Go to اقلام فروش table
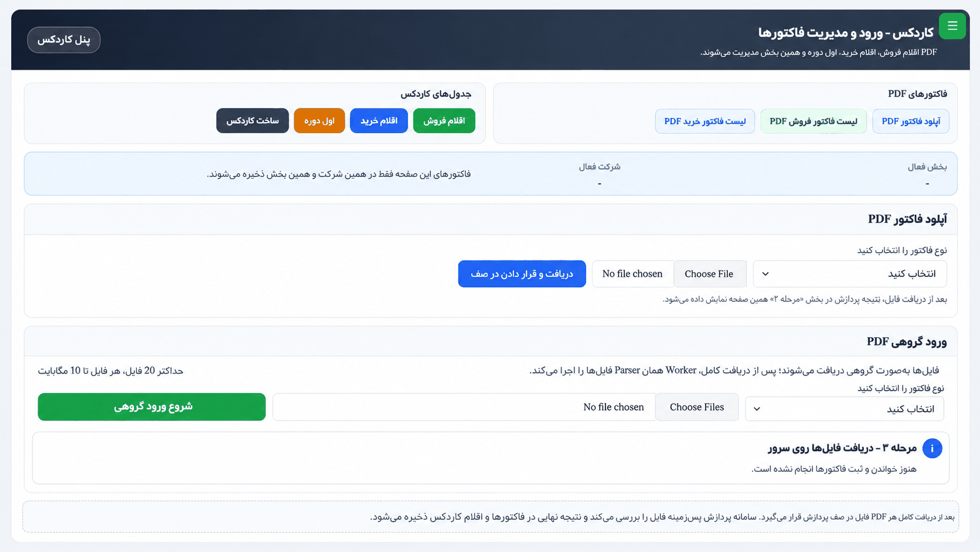Screen dimensions: 980x552 (x=444, y=121)
